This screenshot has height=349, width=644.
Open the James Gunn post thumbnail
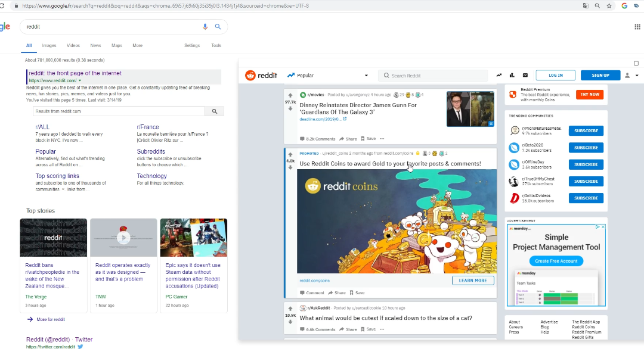click(470, 108)
